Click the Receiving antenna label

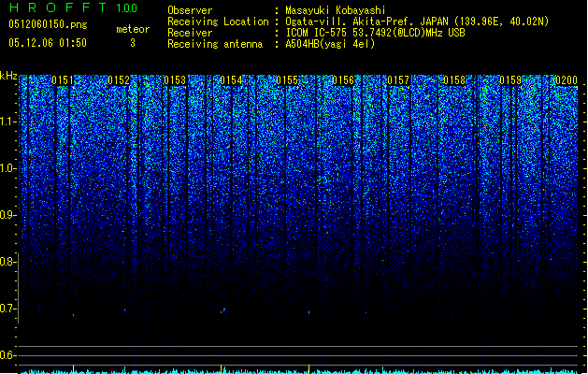(x=215, y=44)
